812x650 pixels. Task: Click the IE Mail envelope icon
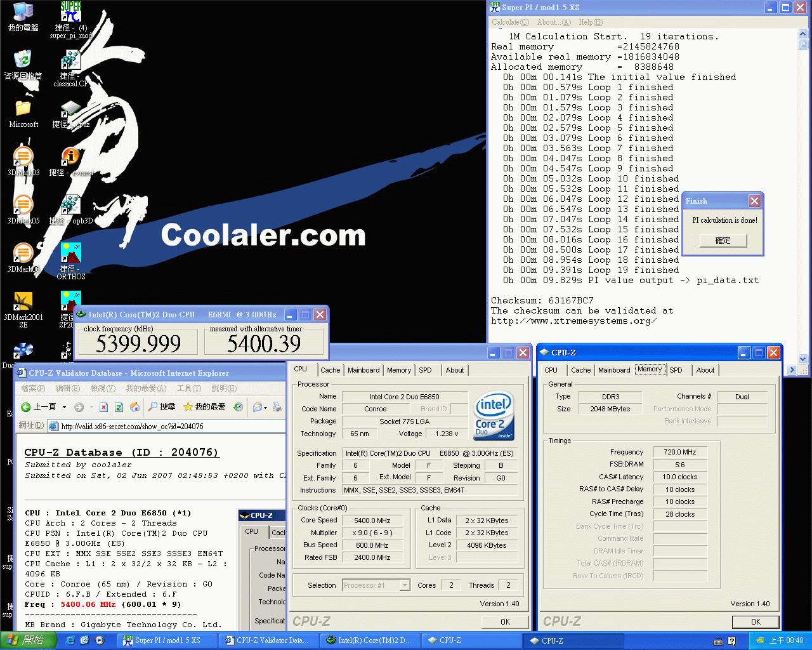coord(257,407)
